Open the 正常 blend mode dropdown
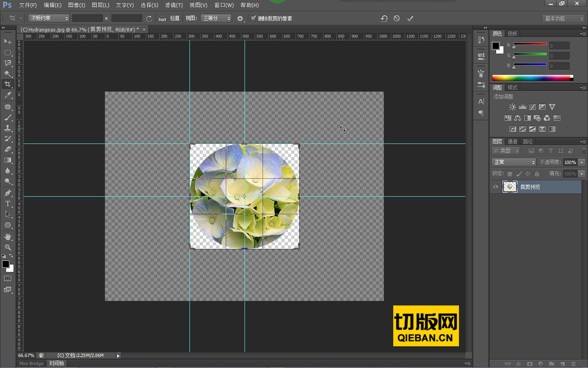Screen dimensions: 588x368 [514, 162]
